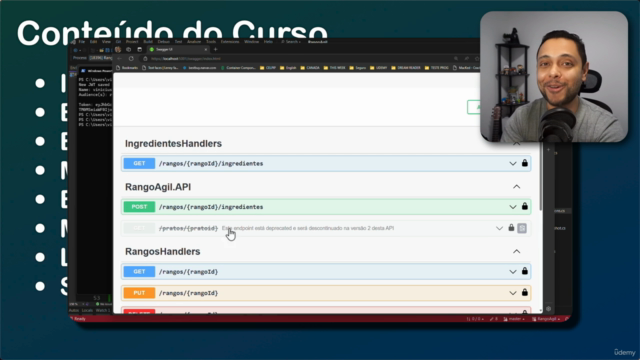
Task: Click lock icon on POST ingredientes row
Action: 524,207
